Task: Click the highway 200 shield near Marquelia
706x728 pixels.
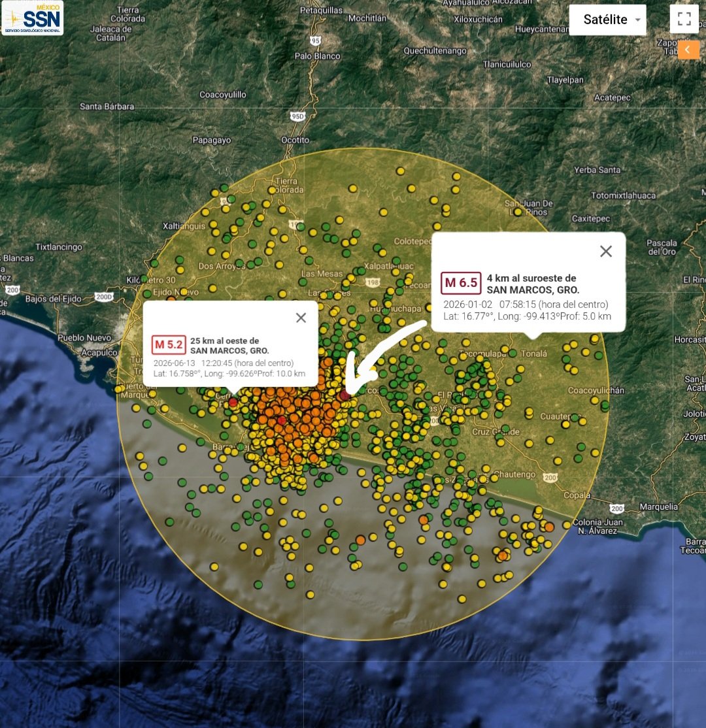Action: click(617, 508)
